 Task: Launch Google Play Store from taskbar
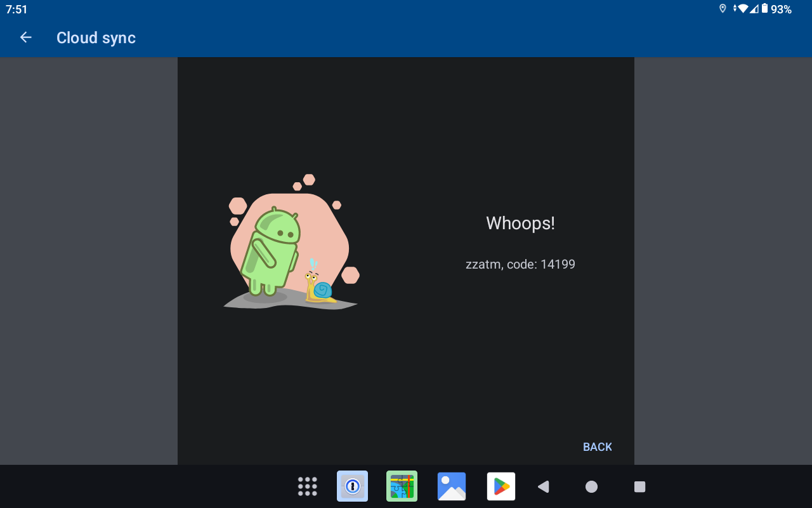coord(501,486)
